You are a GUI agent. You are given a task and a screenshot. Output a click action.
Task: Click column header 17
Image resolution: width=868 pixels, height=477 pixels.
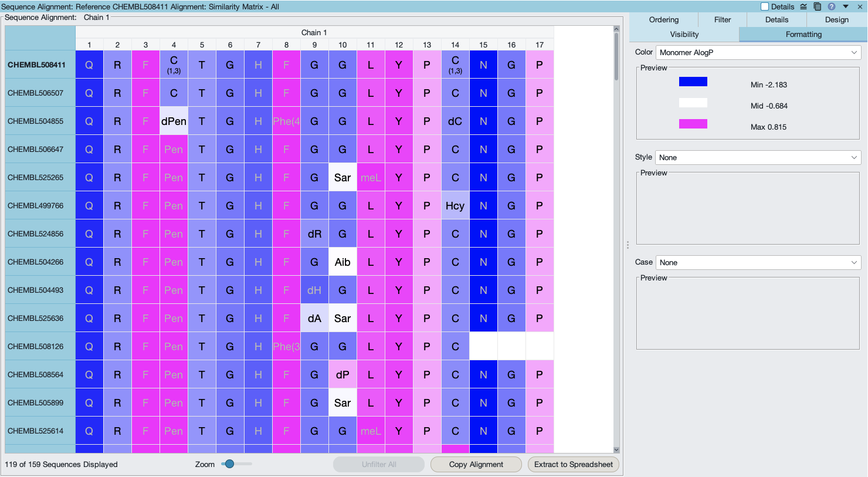click(540, 45)
